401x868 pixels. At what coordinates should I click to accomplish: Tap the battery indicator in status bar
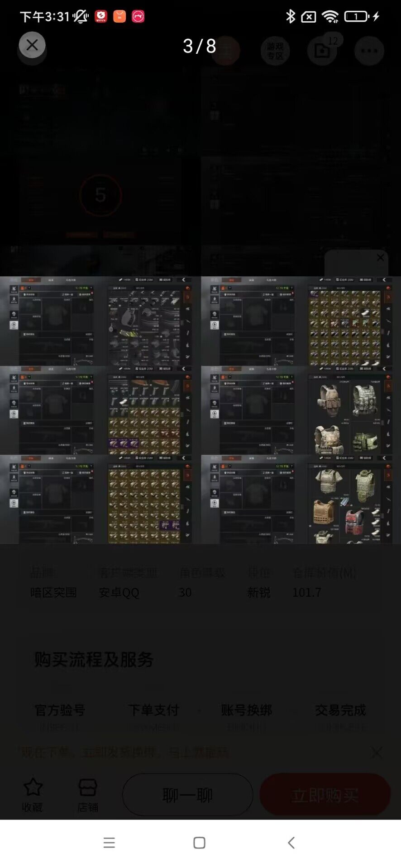tap(357, 17)
